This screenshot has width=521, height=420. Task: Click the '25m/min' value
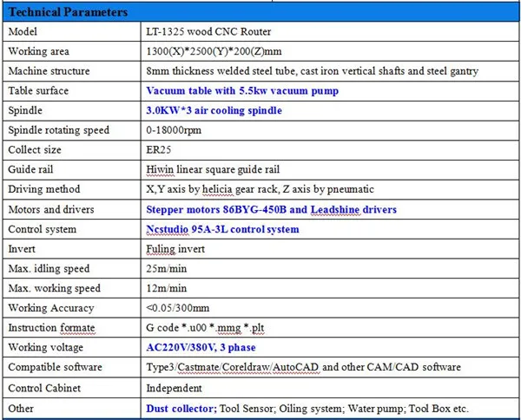(166, 268)
